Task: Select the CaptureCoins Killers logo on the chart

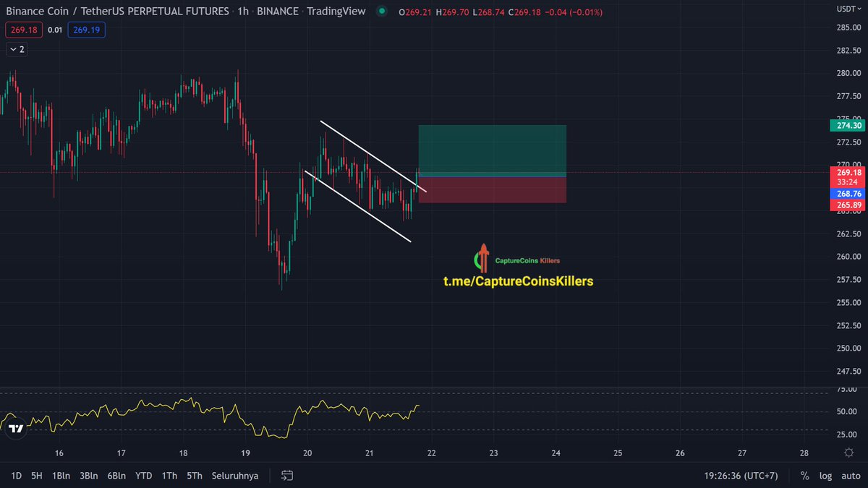Action: pos(482,257)
